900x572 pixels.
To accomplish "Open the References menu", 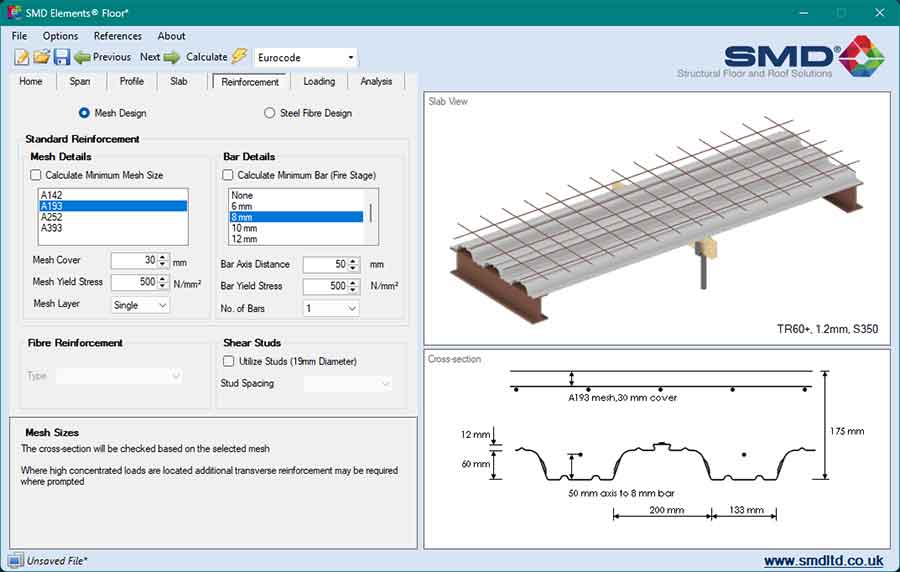I will point(117,36).
